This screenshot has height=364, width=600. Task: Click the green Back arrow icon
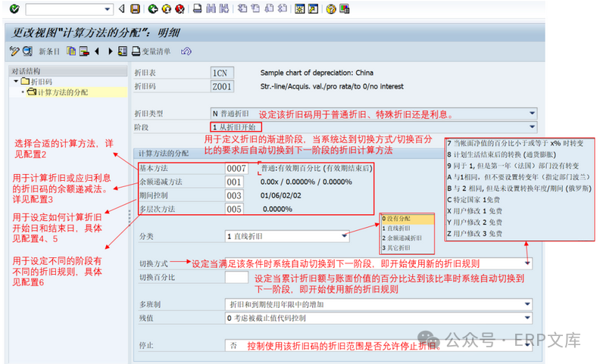pos(154,9)
